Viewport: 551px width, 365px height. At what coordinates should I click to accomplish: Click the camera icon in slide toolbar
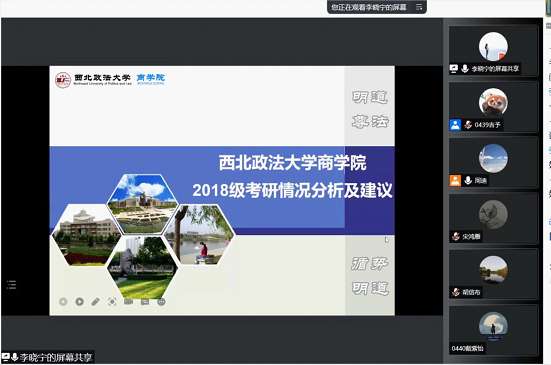[128, 302]
